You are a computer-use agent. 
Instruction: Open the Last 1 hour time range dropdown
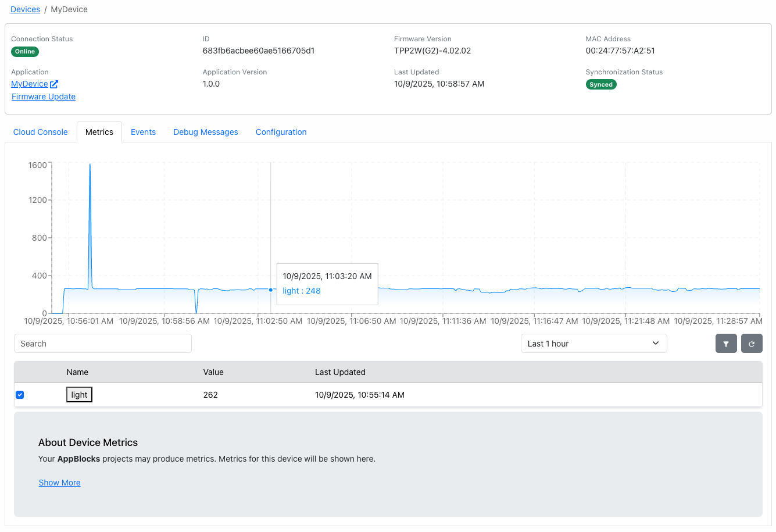point(593,344)
